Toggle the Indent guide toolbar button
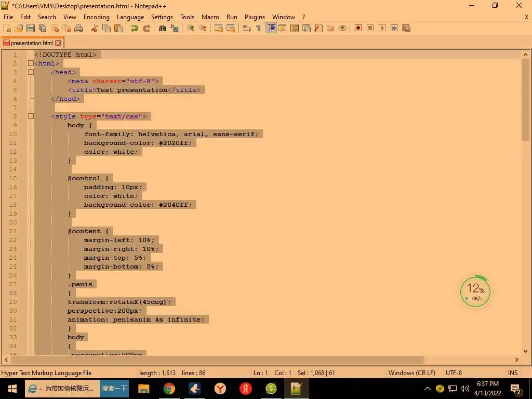The image size is (532, 399). 271,28
